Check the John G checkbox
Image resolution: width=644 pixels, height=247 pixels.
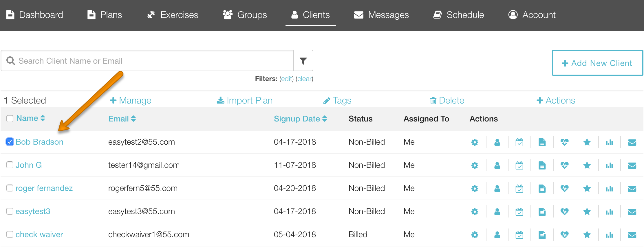click(10, 165)
